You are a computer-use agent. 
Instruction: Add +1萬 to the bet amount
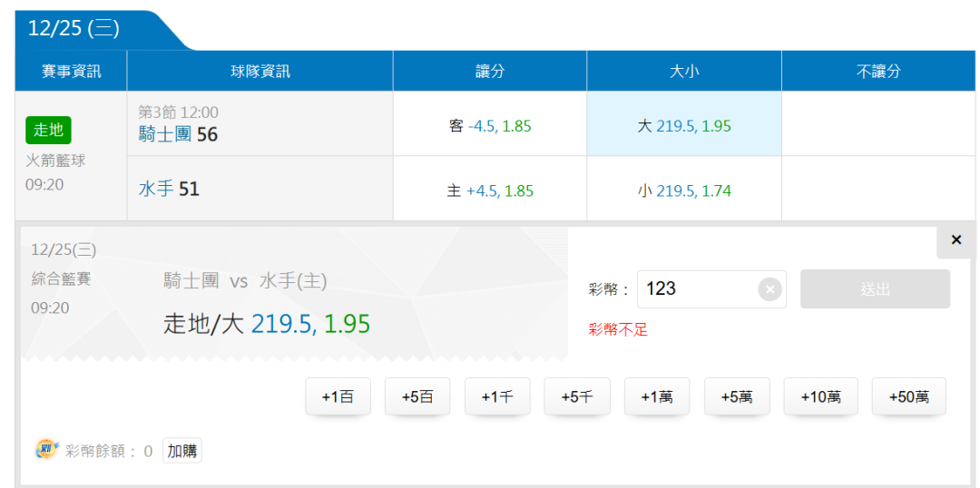click(657, 396)
